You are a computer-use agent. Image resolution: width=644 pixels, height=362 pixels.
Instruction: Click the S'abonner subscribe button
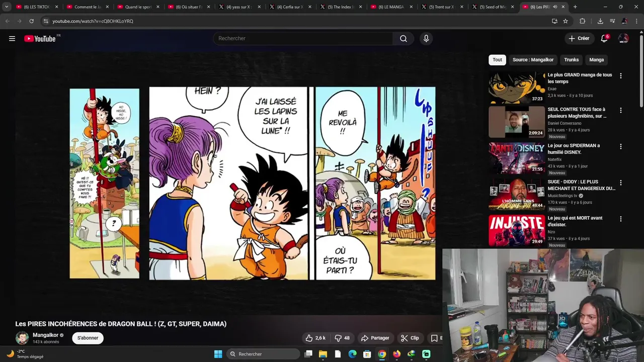pyautogui.click(x=88, y=338)
